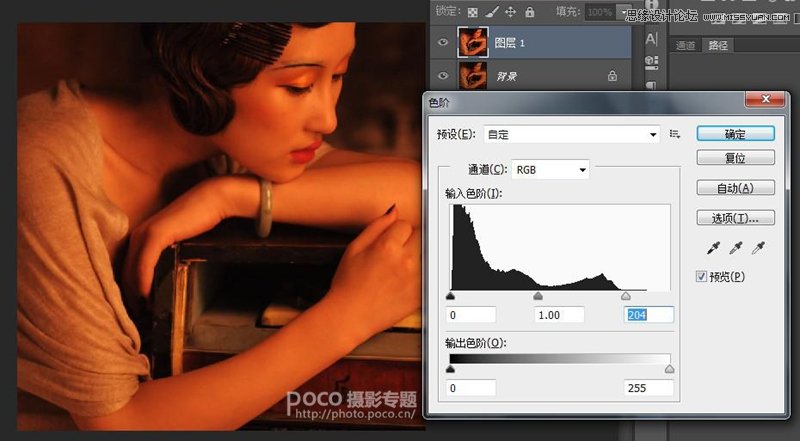Click the 确定 button
Screen dimensions: 800x441
(x=736, y=134)
